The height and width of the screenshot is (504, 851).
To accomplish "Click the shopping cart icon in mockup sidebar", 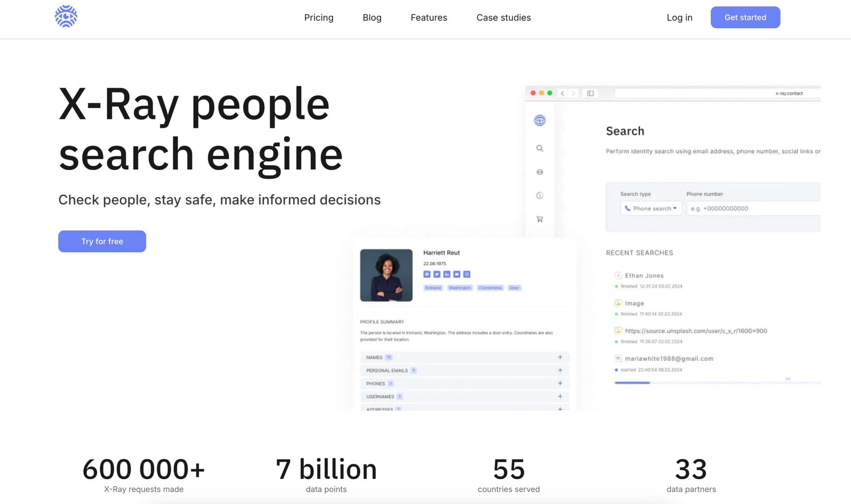I will coord(539,219).
